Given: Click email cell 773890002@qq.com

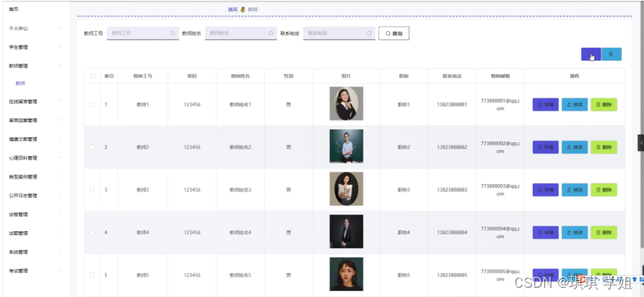Looking at the screenshot, I should [500, 147].
